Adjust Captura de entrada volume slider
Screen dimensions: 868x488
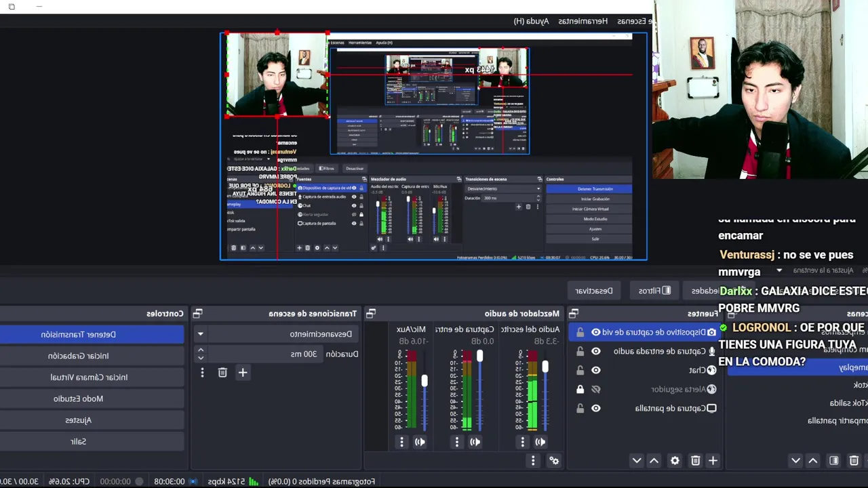(x=480, y=356)
